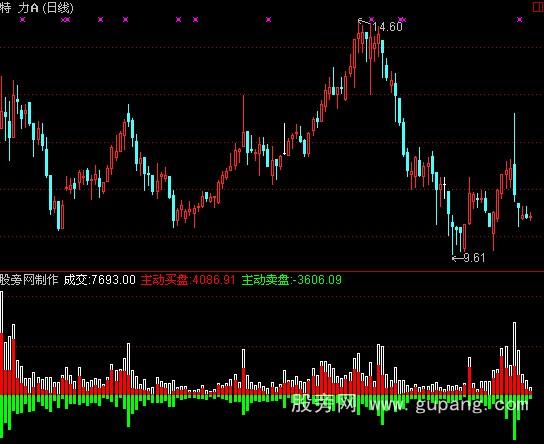The image size is (544, 444).
Task: Click the indicator name "股旁网制作"
Action: (x=29, y=280)
